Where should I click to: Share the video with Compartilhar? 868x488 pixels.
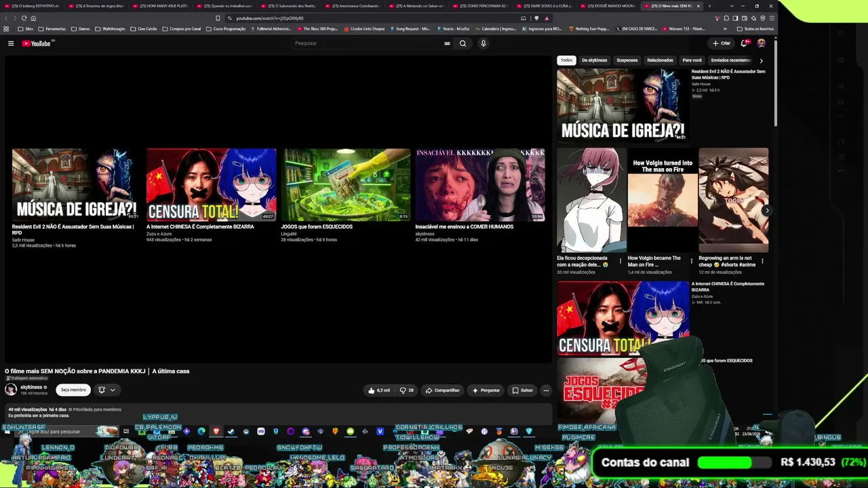tap(442, 390)
